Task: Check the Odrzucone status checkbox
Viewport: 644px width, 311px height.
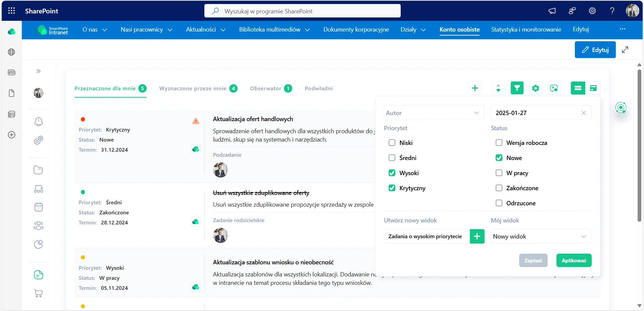Action: 499,203
